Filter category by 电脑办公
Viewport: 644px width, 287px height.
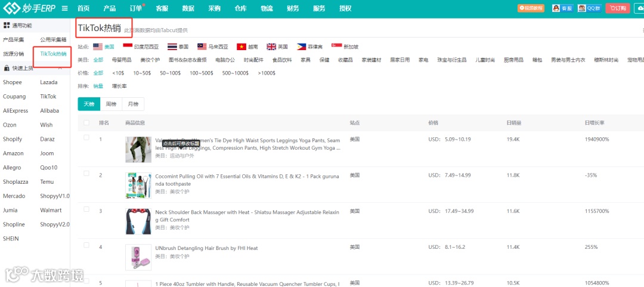[225, 60]
